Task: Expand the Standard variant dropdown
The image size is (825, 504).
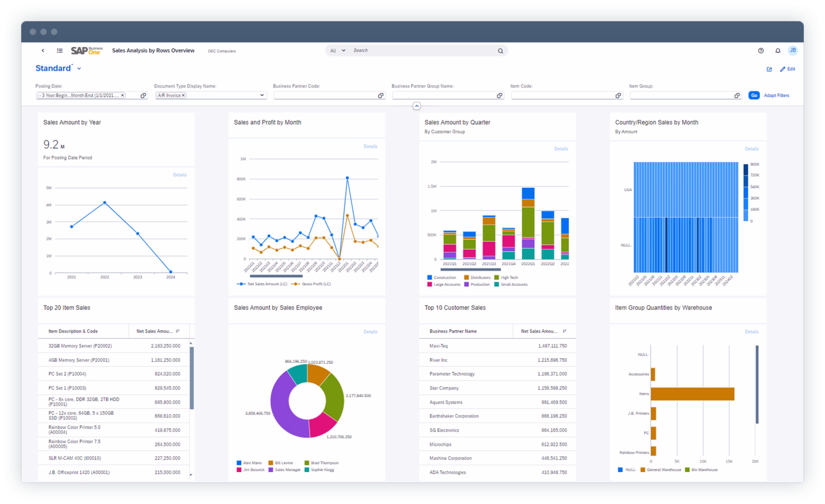Action: point(79,68)
